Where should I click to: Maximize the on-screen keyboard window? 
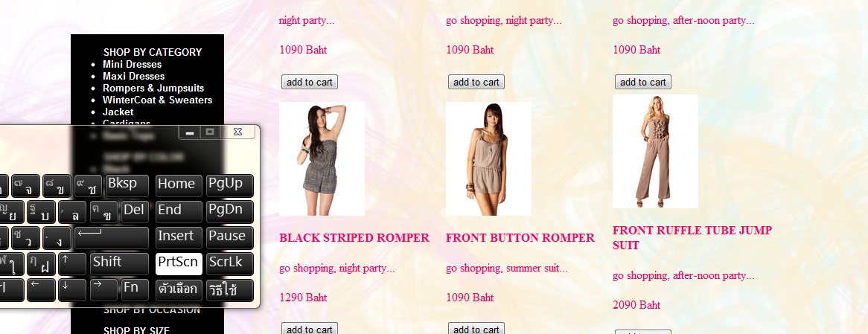pyautogui.click(x=210, y=132)
